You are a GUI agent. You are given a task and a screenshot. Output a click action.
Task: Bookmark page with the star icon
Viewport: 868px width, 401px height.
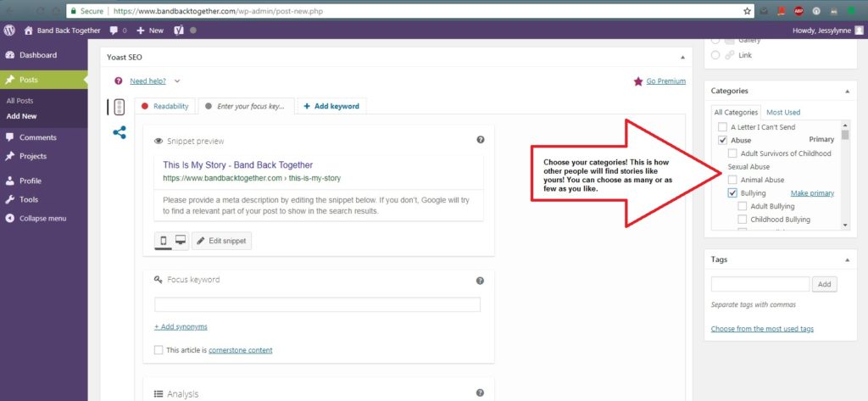[x=747, y=11]
